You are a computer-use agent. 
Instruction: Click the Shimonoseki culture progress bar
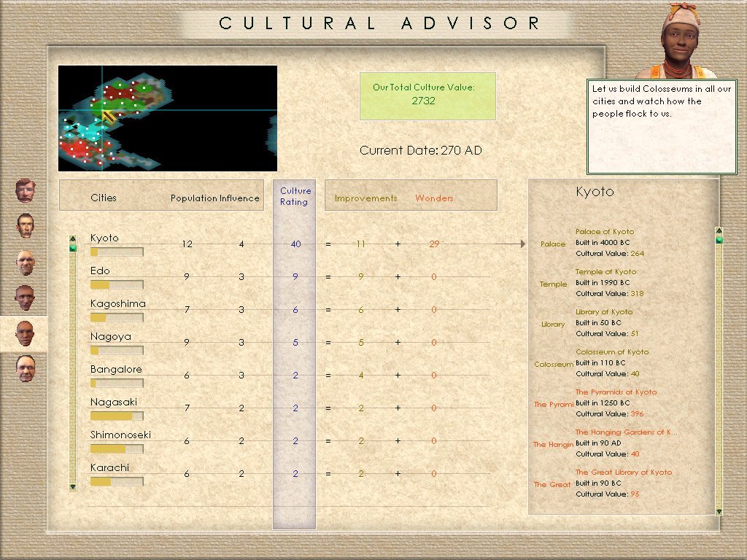117,449
